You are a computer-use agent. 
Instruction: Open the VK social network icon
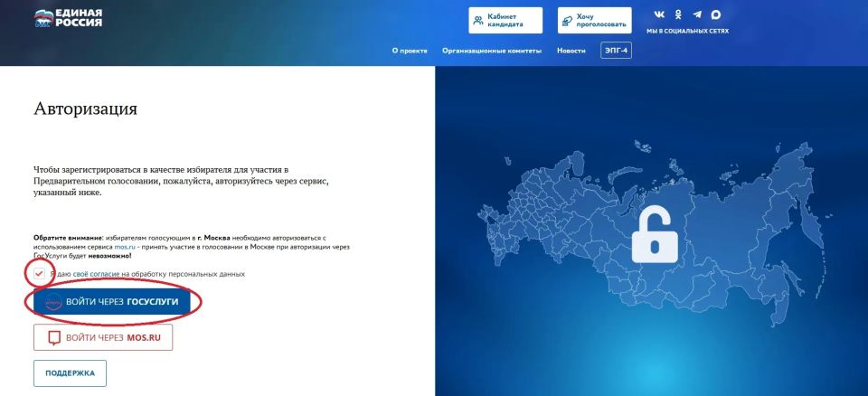[659, 15]
